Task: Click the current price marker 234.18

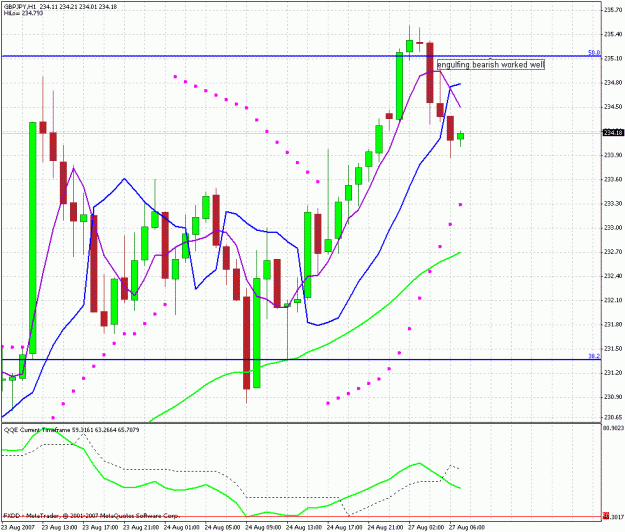Action: pos(613,132)
